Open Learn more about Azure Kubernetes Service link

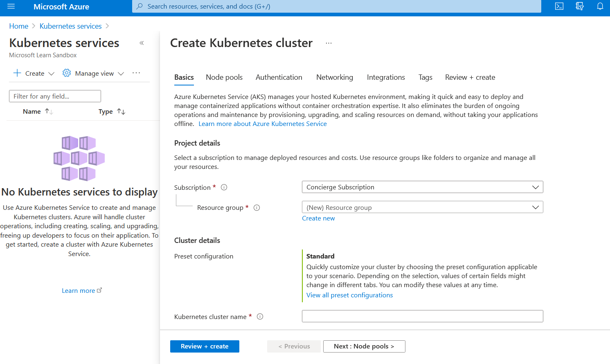[x=263, y=124]
